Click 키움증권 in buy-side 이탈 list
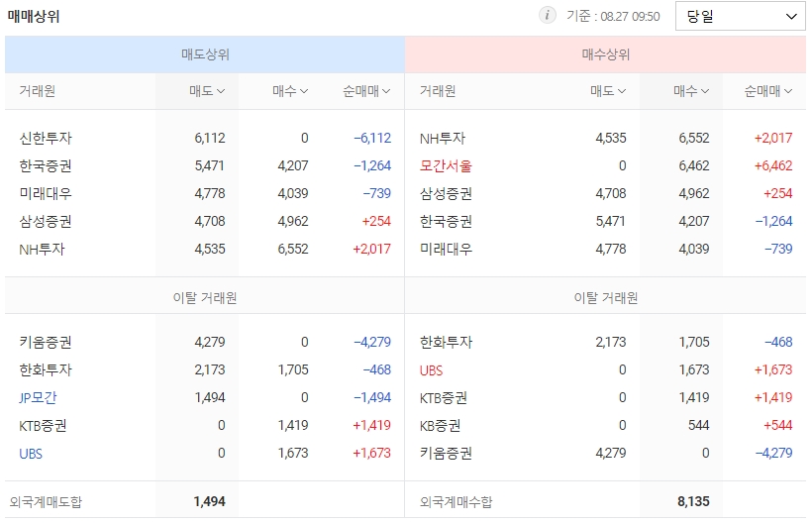 [446, 454]
